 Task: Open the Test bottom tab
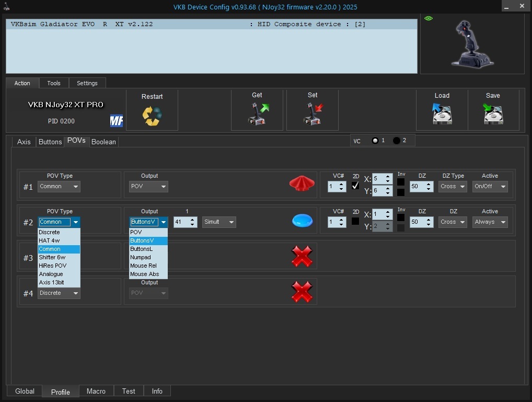tap(129, 391)
